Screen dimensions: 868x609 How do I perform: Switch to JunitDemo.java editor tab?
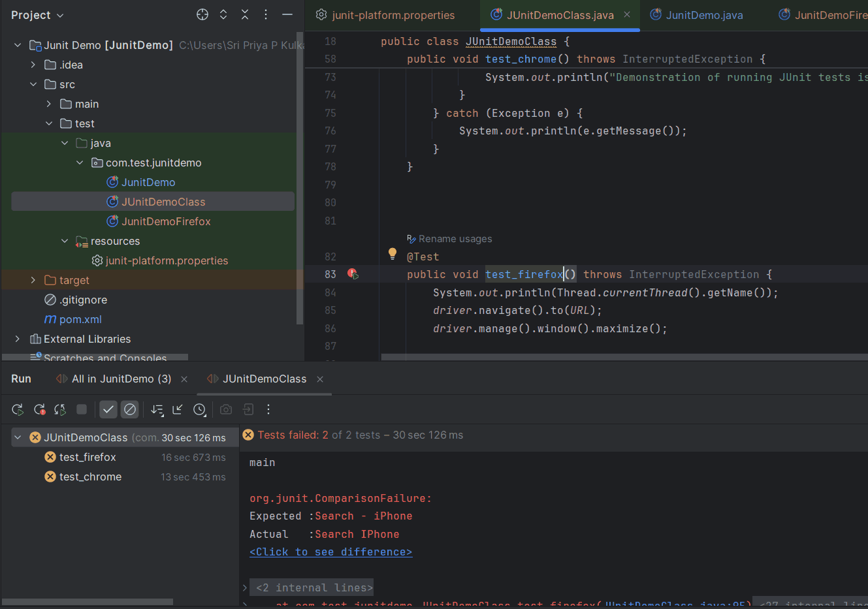[697, 15]
